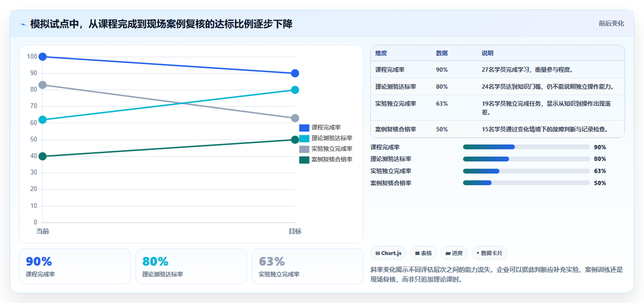
Task: Click the 90% 课程完成率 data card
Action: pyautogui.click(x=75, y=266)
